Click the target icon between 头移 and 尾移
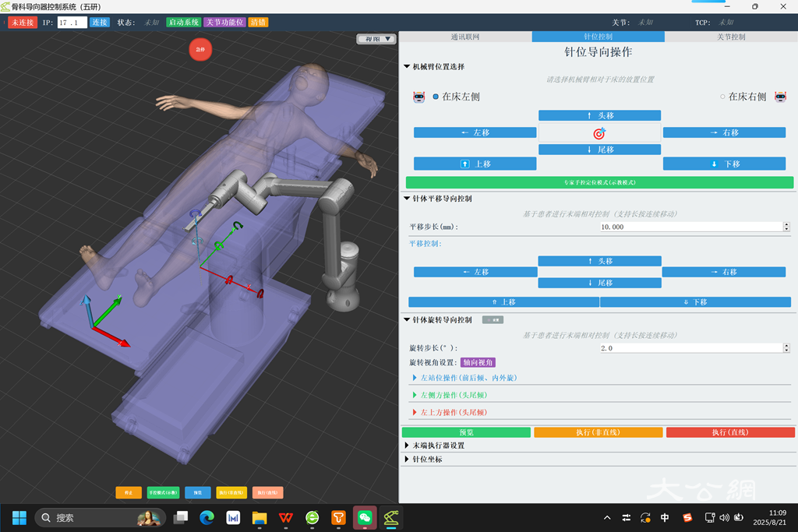Screen dimensions: 798x532 click(599, 133)
